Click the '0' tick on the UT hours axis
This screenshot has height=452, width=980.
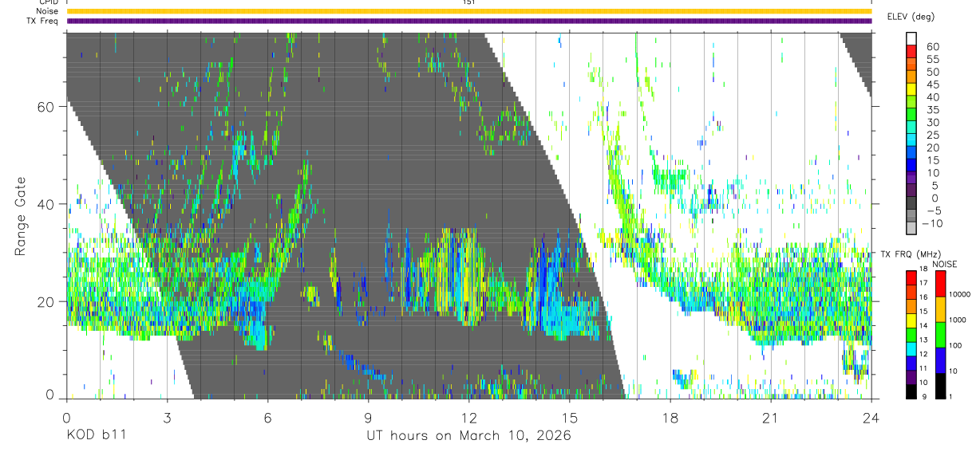[x=66, y=417]
